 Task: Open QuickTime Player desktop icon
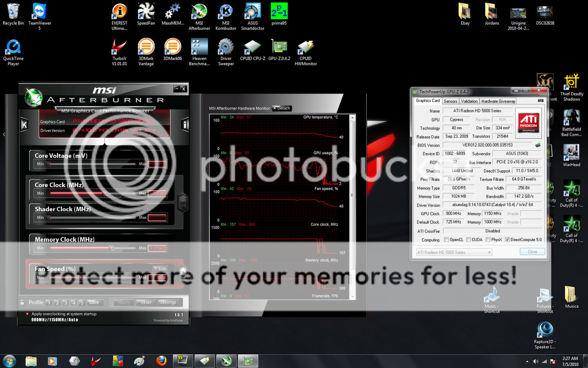(13, 52)
